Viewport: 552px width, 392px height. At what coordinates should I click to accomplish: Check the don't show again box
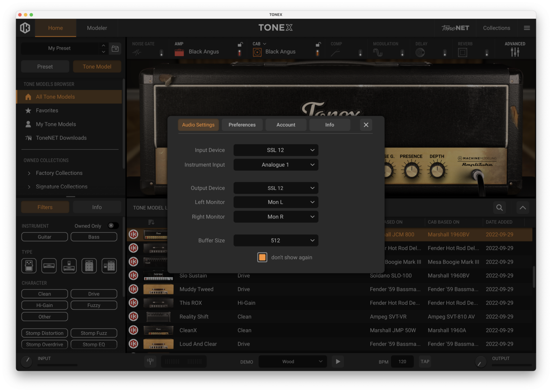262,257
